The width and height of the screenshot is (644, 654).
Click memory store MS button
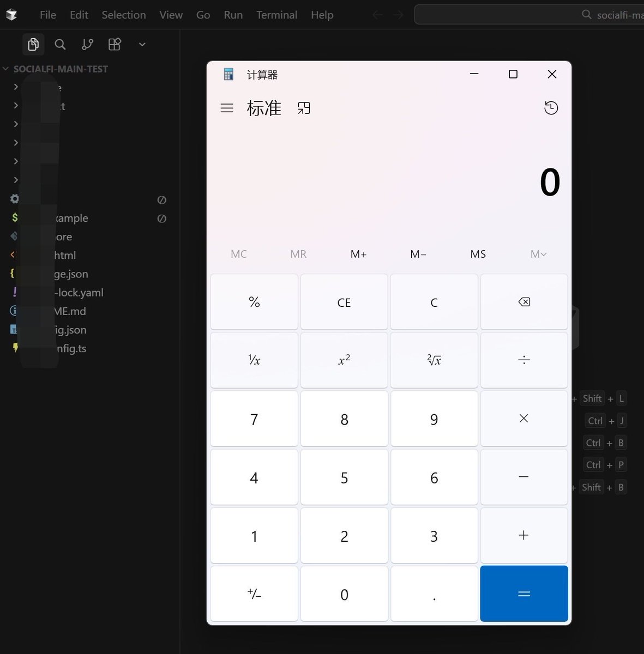pyautogui.click(x=478, y=254)
